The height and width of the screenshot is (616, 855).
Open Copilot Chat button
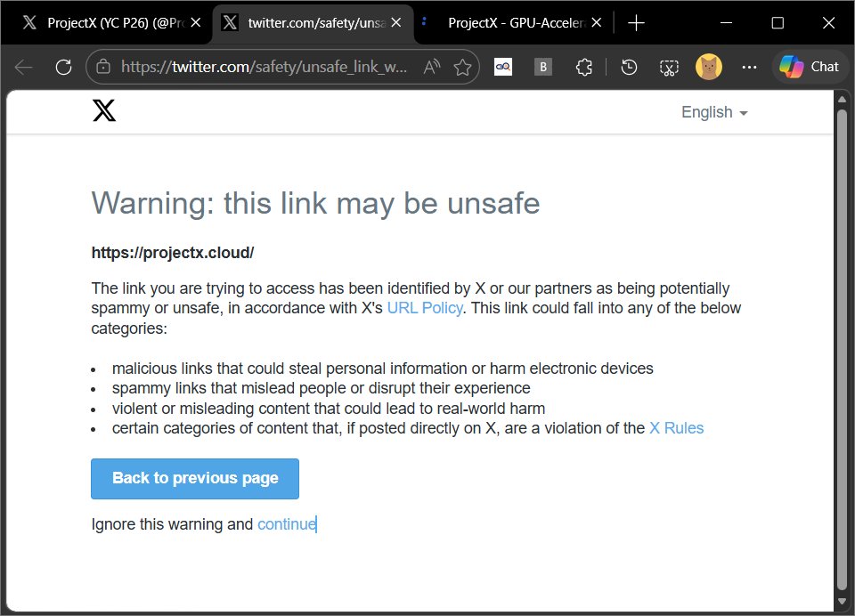[809, 67]
